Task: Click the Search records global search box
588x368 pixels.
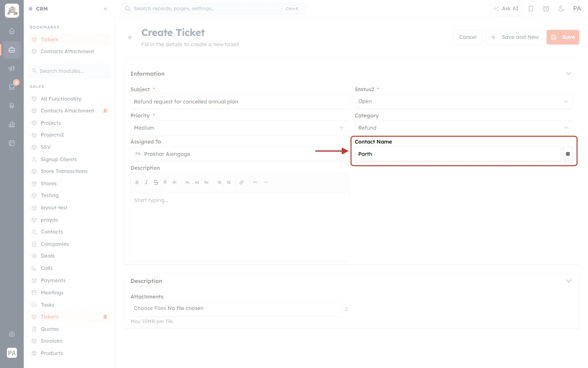Action: click(213, 9)
